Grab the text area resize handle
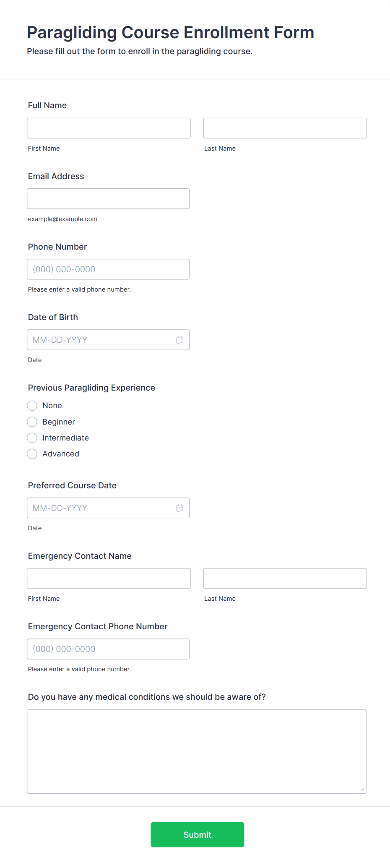This screenshot has height=868, width=390. (x=363, y=790)
